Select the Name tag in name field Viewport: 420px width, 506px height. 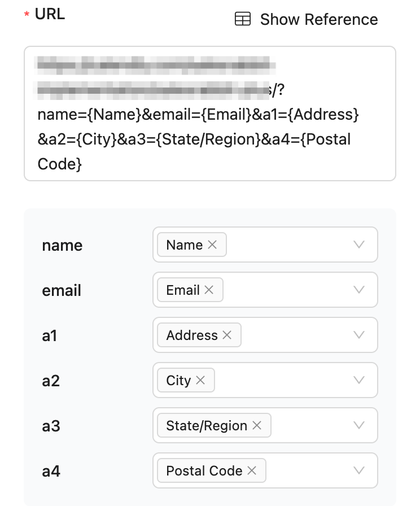[184, 245]
